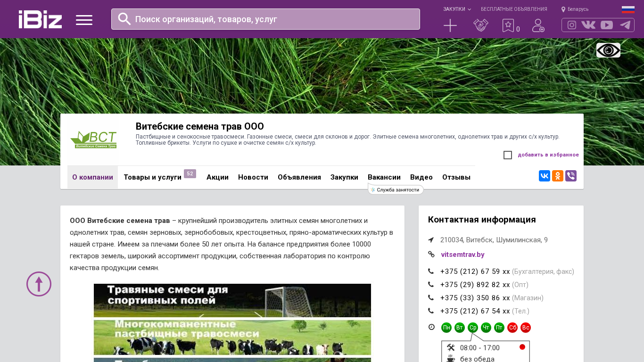
Task: Click the 08:00 - 17:00 working hours text
Action: click(x=480, y=348)
